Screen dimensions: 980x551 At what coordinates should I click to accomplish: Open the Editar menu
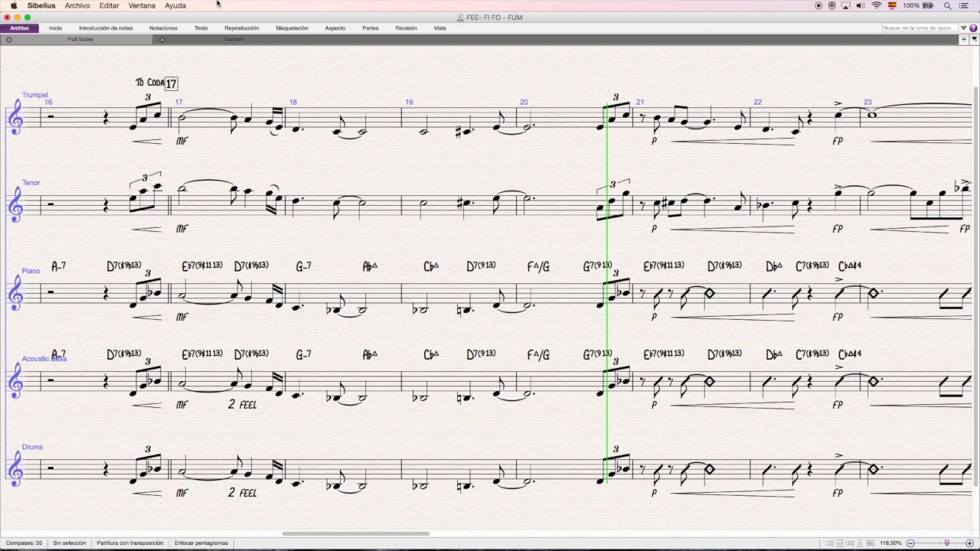tap(109, 5)
